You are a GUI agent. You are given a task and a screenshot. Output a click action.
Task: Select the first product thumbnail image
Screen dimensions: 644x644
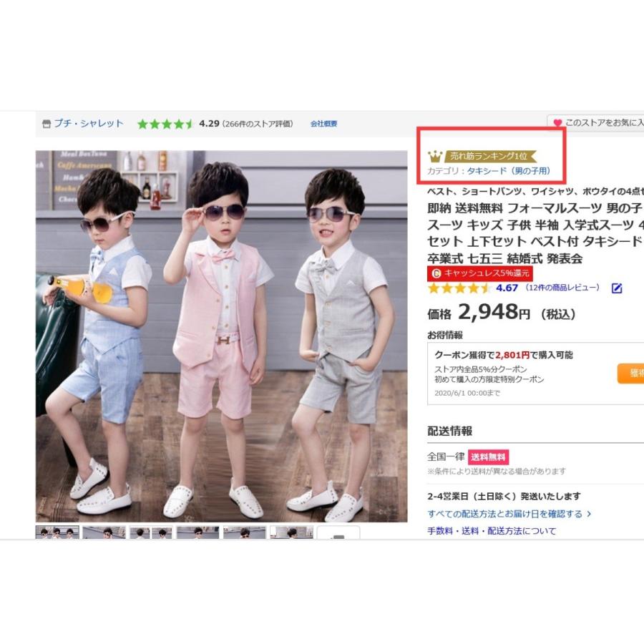(x=57, y=532)
